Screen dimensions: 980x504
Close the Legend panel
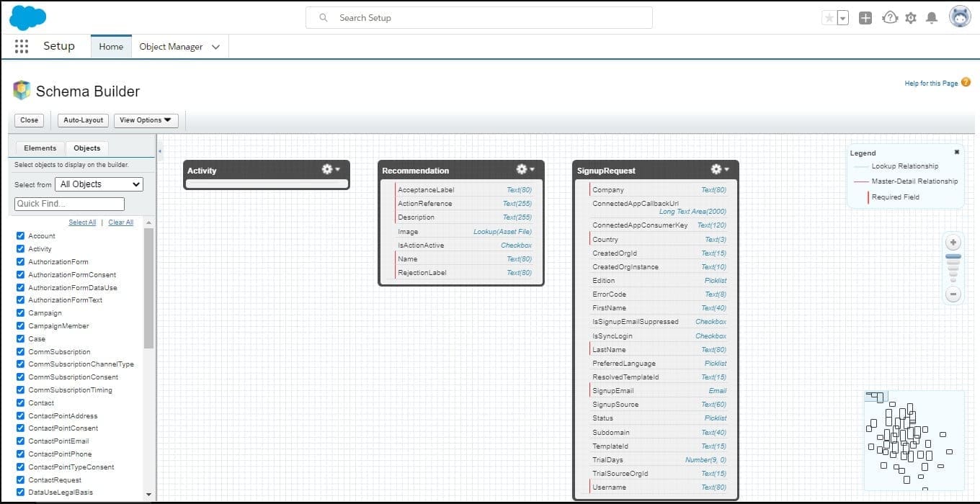click(957, 153)
